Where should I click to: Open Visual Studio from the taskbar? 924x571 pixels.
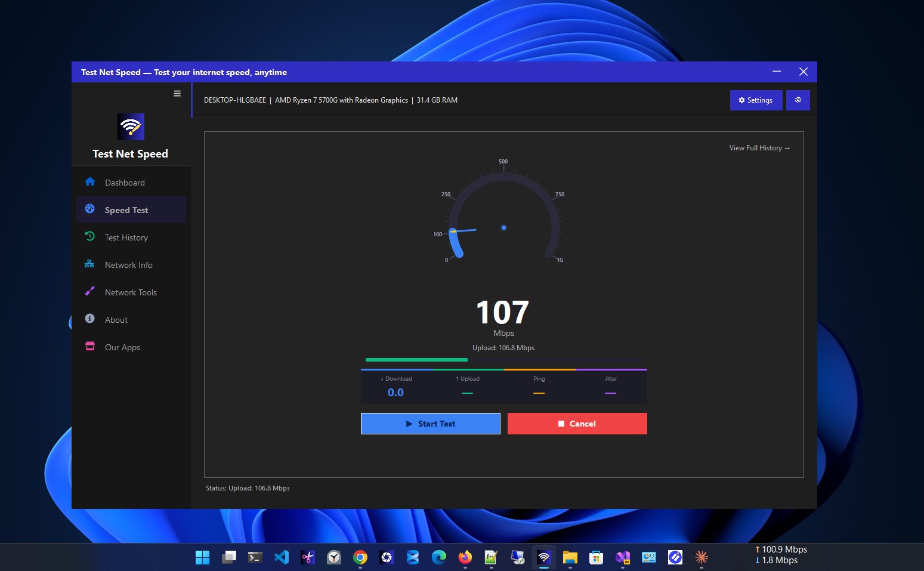pos(623,557)
